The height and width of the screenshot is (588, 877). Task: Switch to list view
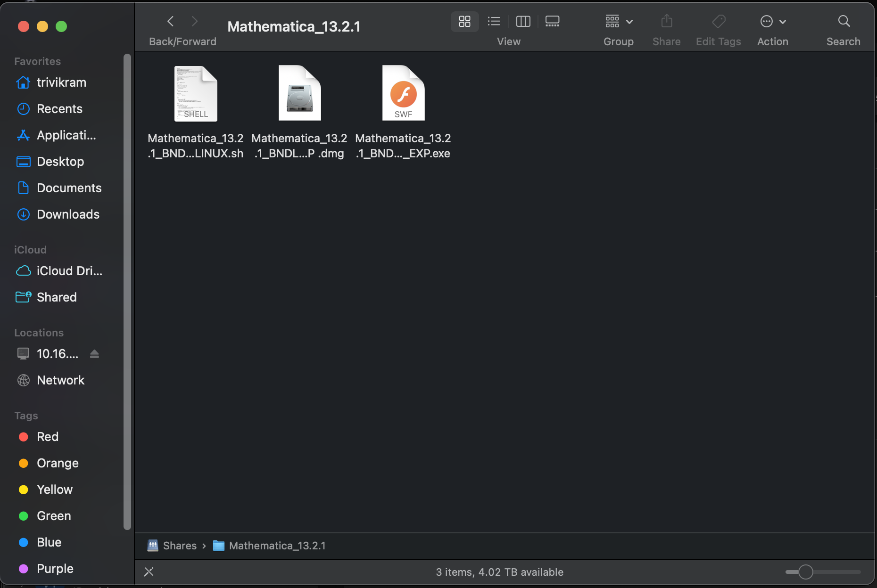[494, 21]
